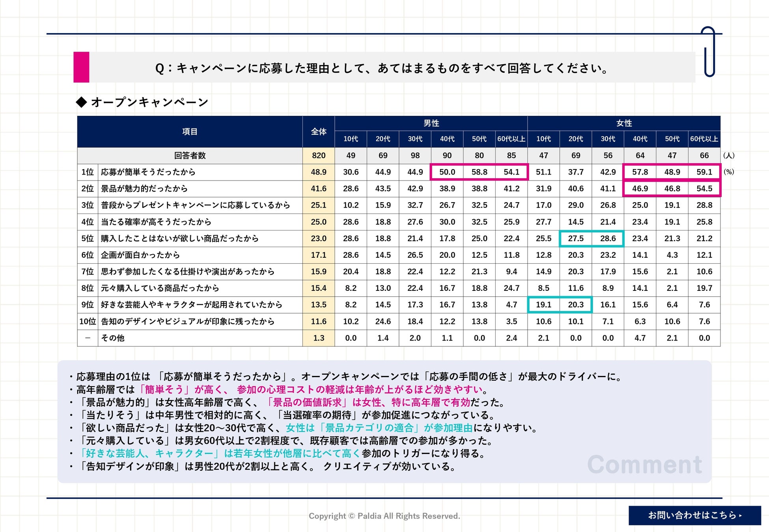Click highlighted value 57.8 for women 40代
The width and height of the screenshot is (769, 532).
640,172
